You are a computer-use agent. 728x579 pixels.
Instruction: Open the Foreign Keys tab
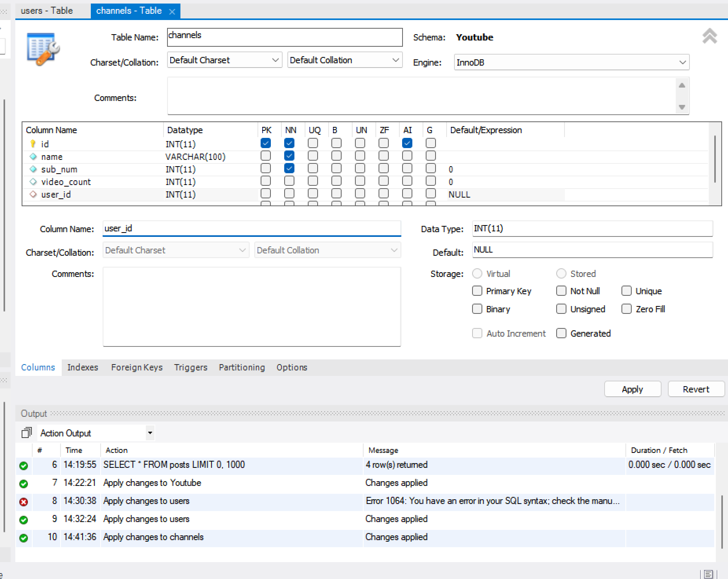[137, 367]
